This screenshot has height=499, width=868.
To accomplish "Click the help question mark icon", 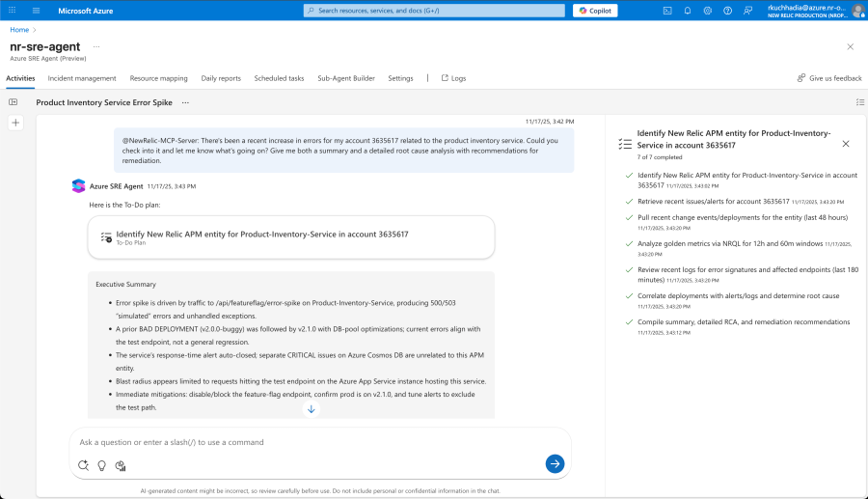I will [727, 11].
